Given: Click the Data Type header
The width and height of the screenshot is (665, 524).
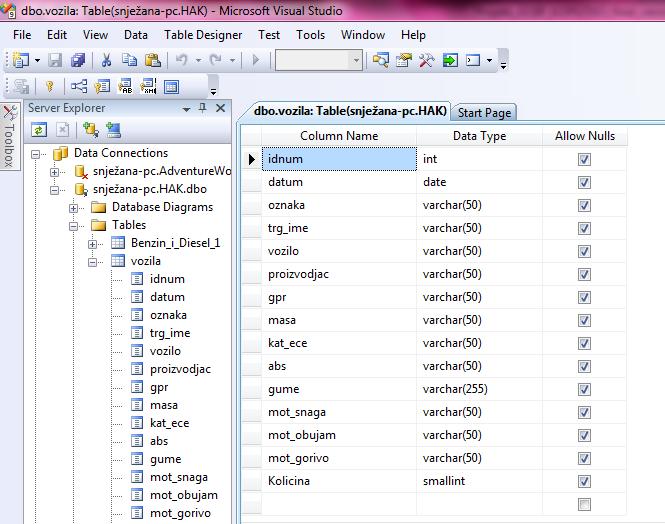Looking at the screenshot, I should pyautogui.click(x=479, y=136).
